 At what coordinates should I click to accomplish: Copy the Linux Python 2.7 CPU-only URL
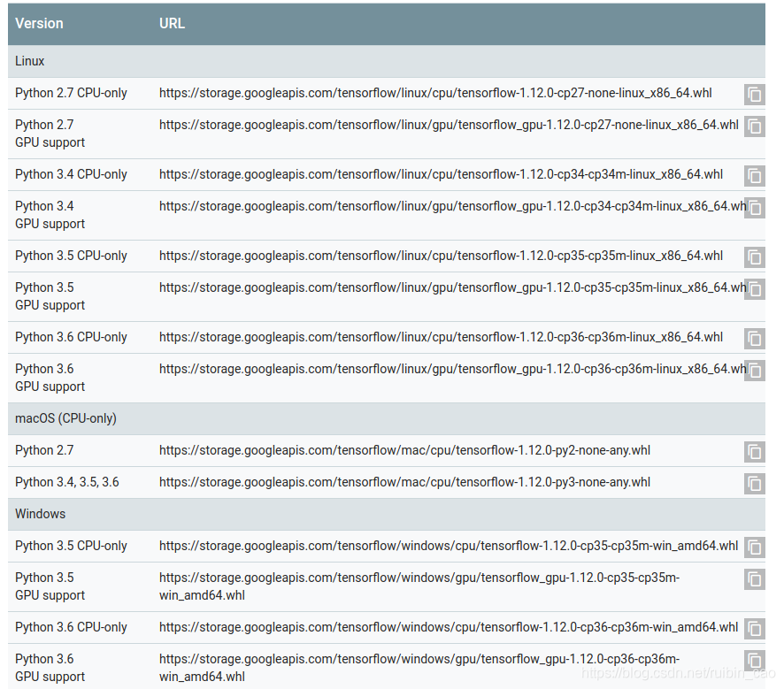coord(755,95)
